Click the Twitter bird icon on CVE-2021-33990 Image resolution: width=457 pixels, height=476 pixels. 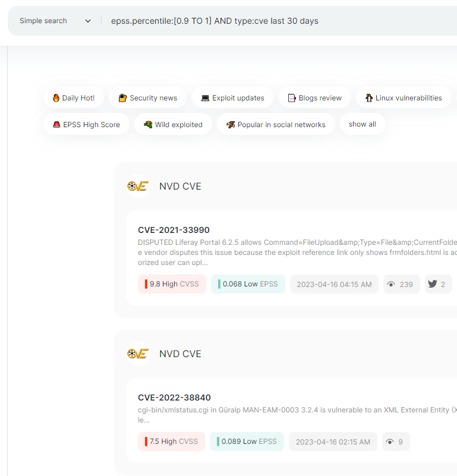click(433, 284)
